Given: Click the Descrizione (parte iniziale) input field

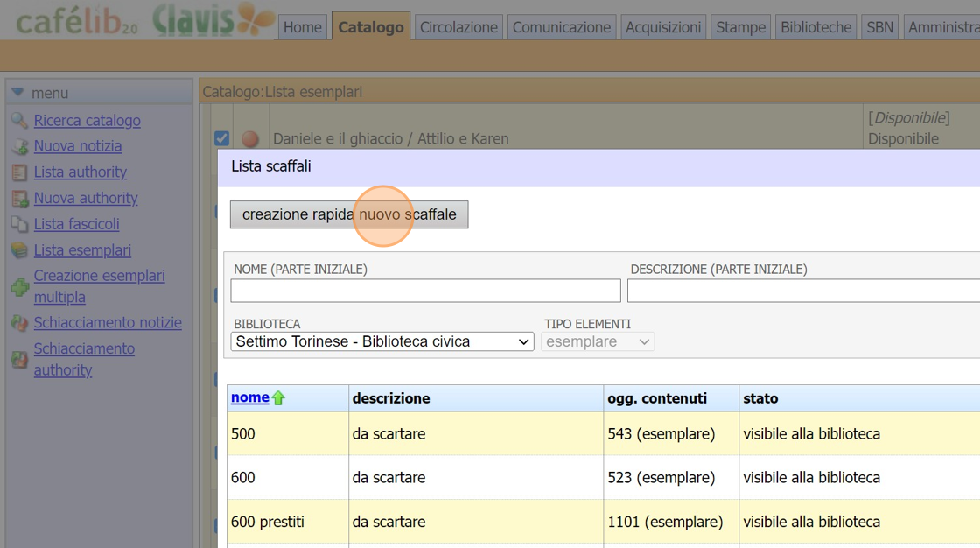Looking at the screenshot, I should (802, 291).
